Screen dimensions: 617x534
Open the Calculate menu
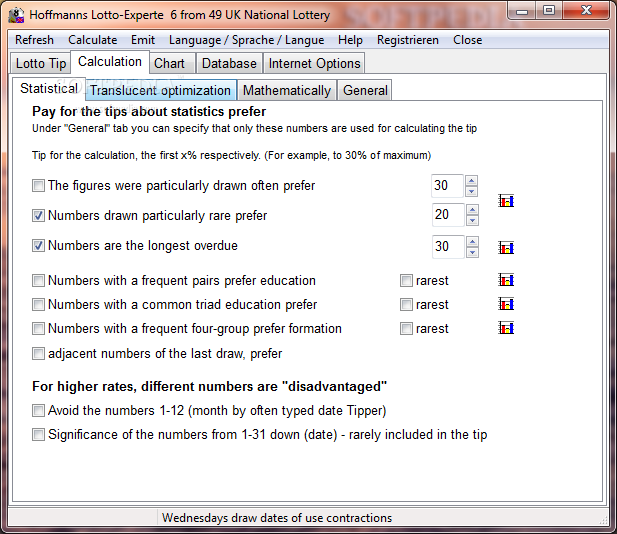[92, 40]
